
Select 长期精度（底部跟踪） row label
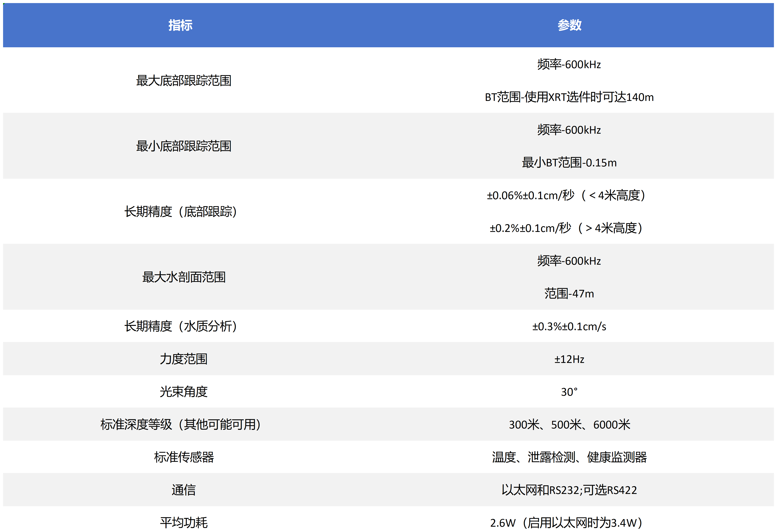click(x=181, y=211)
